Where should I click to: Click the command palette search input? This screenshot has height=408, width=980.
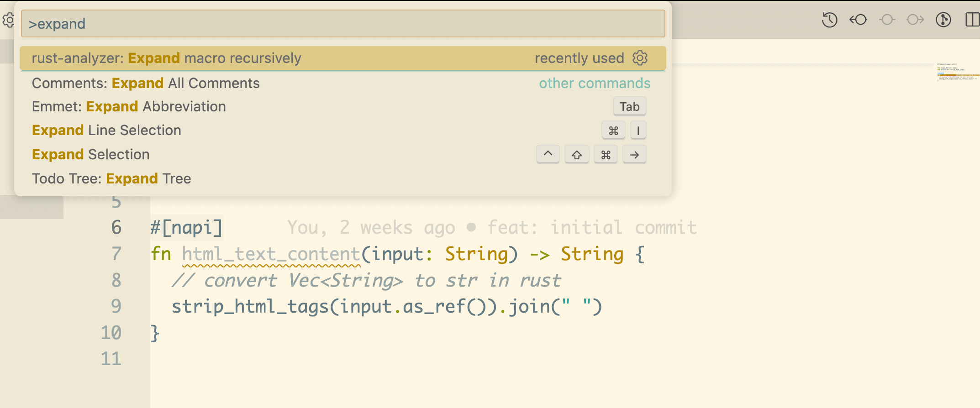pyautogui.click(x=343, y=24)
